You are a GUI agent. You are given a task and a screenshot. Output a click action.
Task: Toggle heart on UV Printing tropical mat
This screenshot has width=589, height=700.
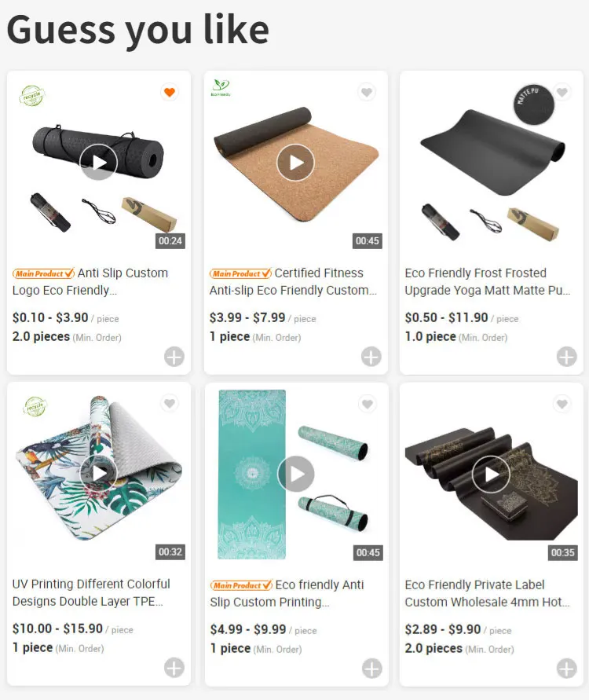tap(170, 404)
